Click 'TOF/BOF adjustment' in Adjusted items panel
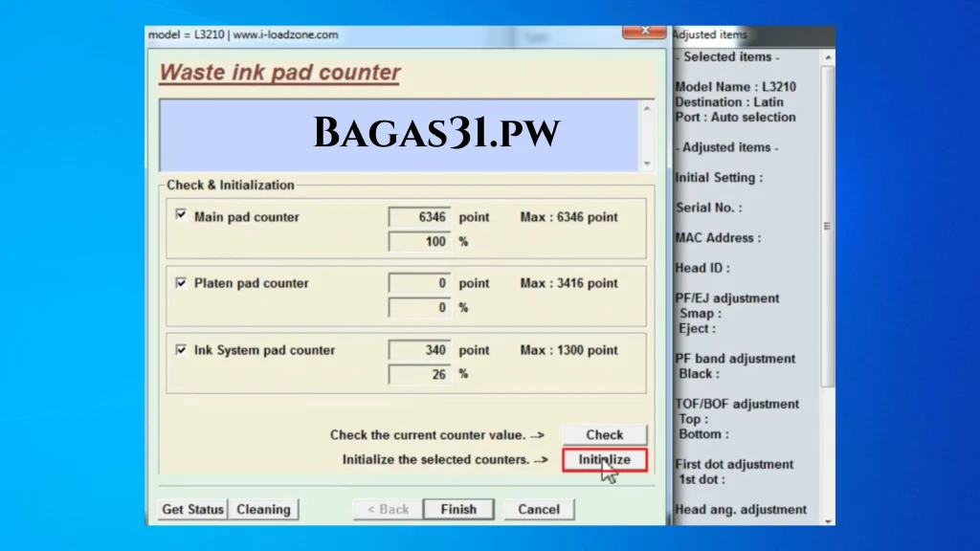980x551 pixels. point(737,404)
